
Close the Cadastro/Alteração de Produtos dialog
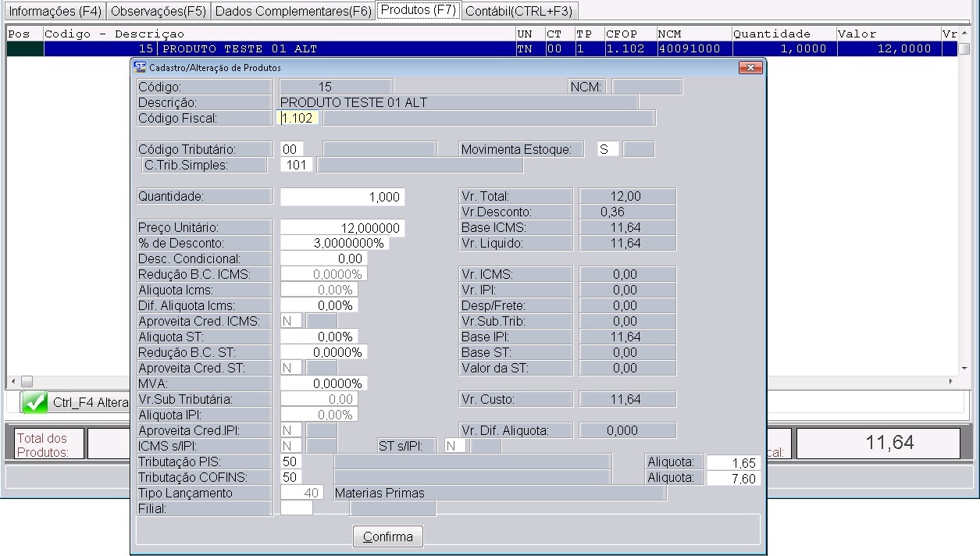[x=750, y=68]
